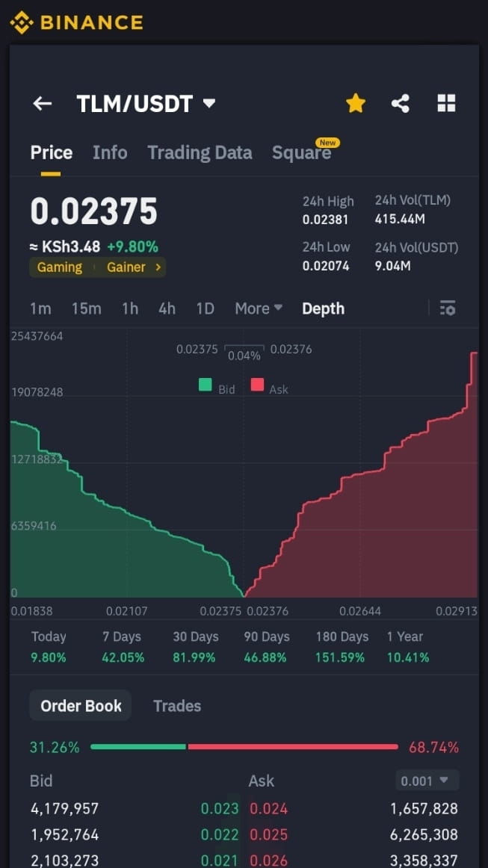488x868 pixels.
Task: Click the 24h Vol(TLM) value 415.44M
Action: [x=400, y=220]
